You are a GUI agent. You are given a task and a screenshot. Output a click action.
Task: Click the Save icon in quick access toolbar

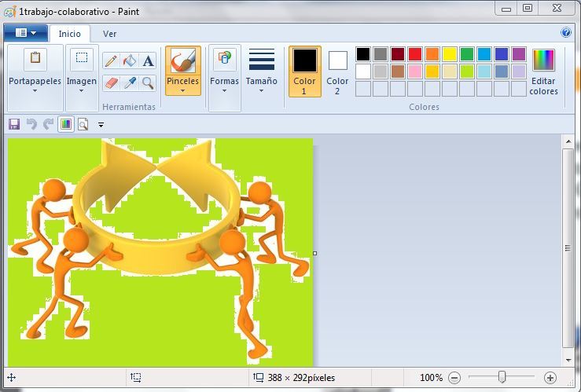(14, 124)
